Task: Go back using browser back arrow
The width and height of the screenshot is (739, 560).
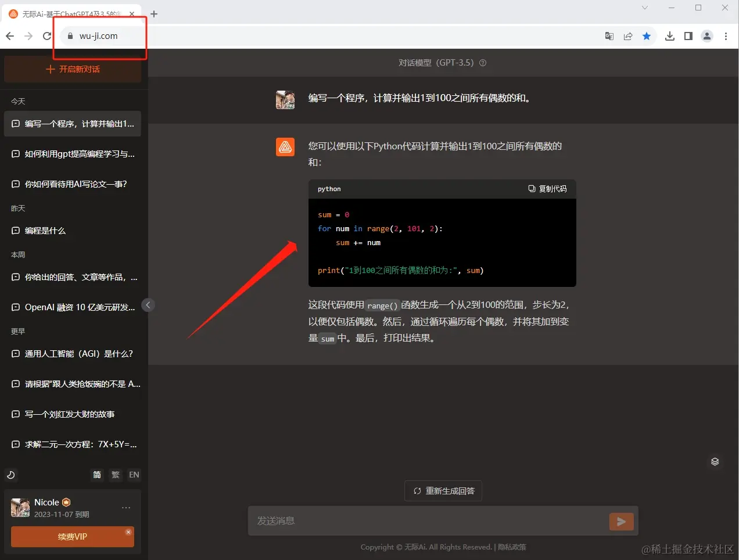Action: point(10,36)
